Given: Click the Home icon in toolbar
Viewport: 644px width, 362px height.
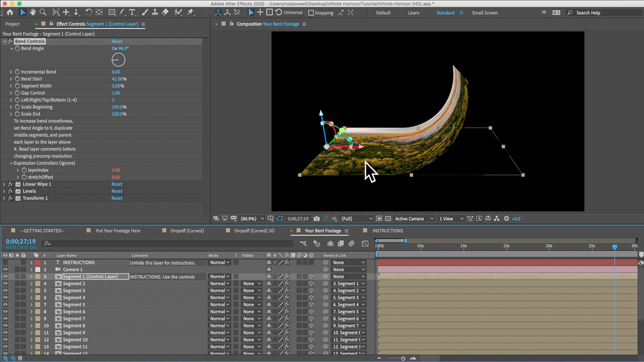Looking at the screenshot, I should 10,13.
